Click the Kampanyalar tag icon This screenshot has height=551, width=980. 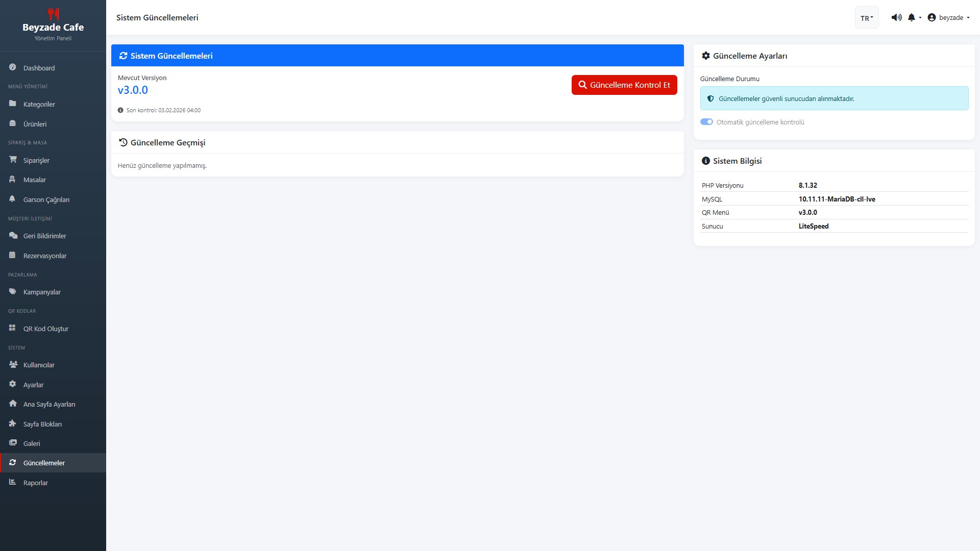(13, 291)
